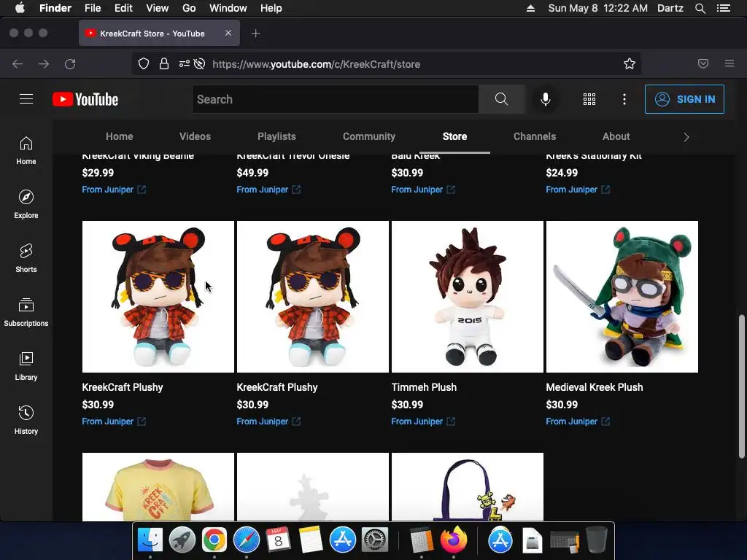Screen dimensions: 747x560
Task: Start voice search with the microphone
Action: tap(546, 99)
